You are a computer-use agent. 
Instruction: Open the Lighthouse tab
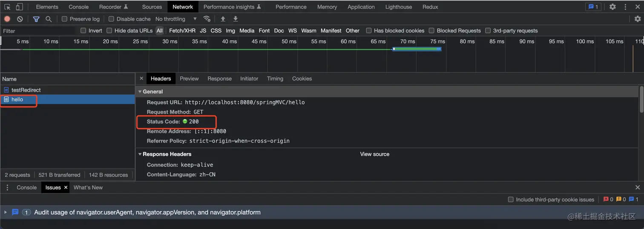pyautogui.click(x=399, y=7)
